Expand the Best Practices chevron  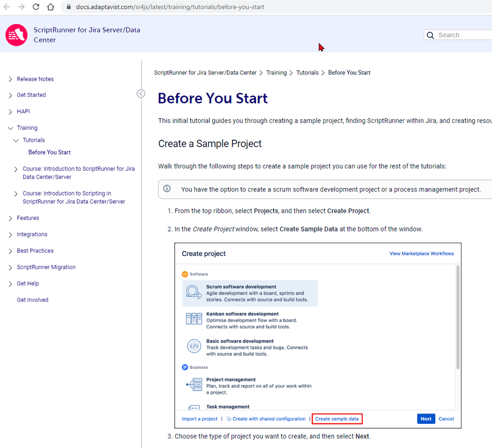(10, 251)
